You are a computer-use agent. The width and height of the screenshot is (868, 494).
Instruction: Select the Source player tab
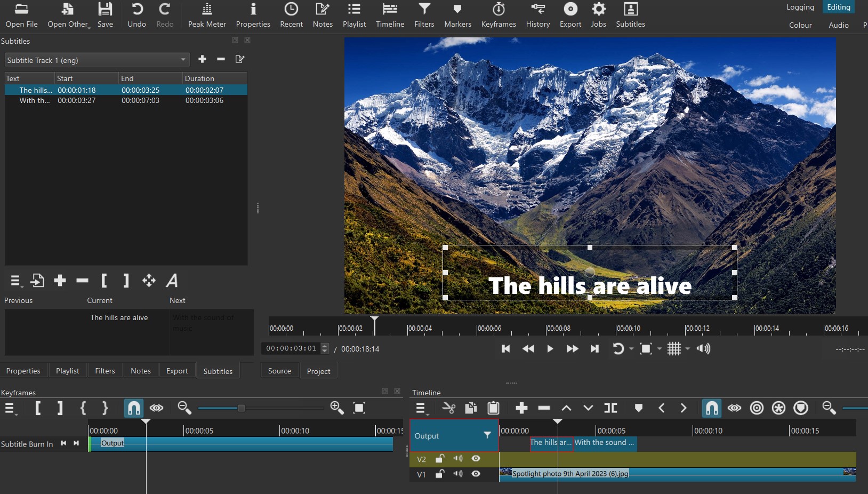pos(279,371)
